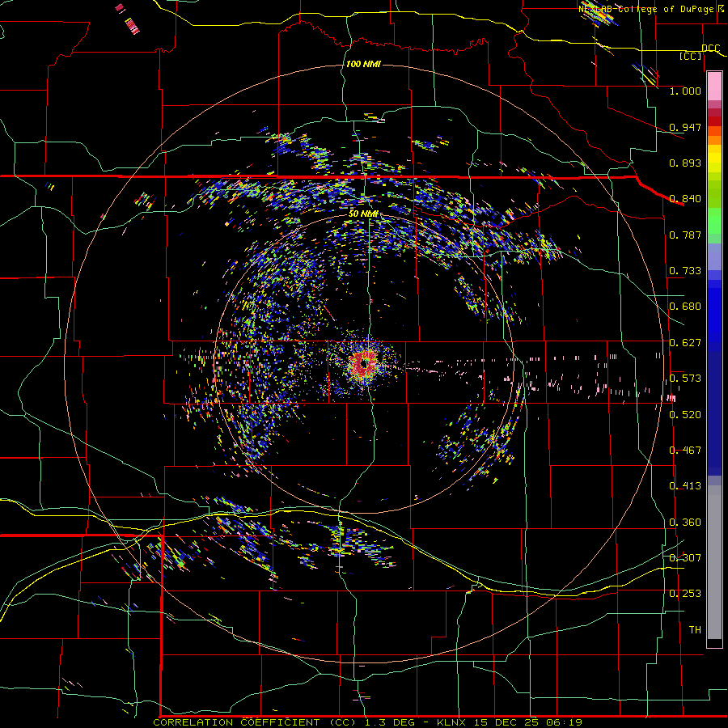Click the 06:19 timestamp in the caption
728x728 pixels.
(x=564, y=722)
